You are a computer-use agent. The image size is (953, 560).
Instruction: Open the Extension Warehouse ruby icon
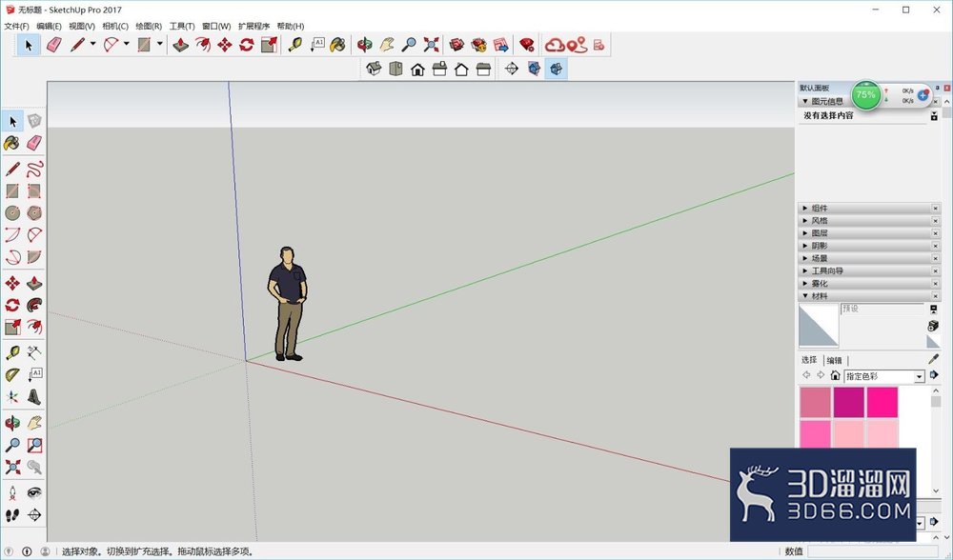click(x=527, y=45)
